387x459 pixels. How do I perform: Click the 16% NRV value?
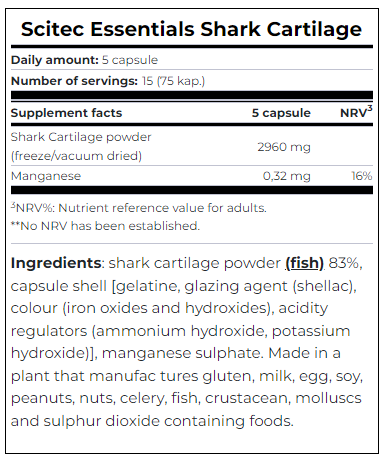[362, 176]
